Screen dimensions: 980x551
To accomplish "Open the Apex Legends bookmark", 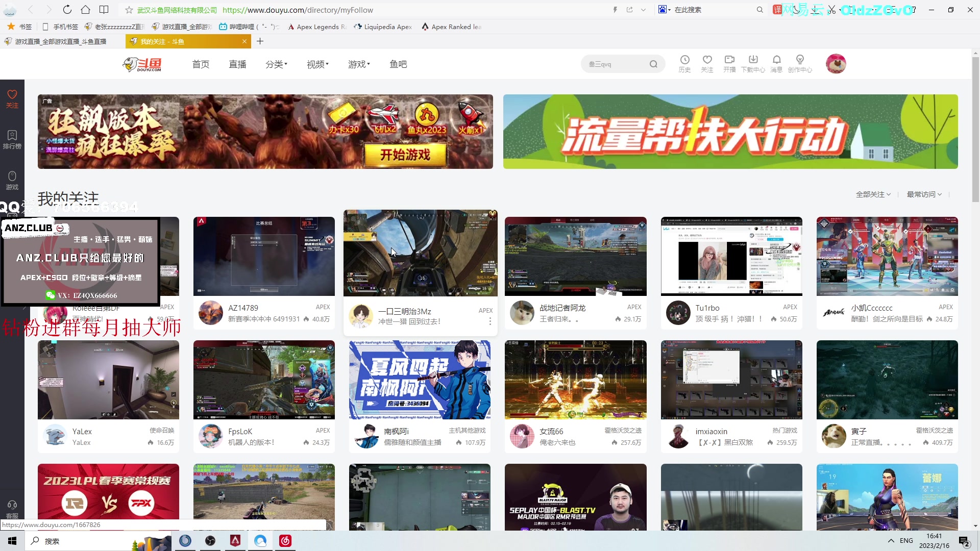I will point(316,27).
